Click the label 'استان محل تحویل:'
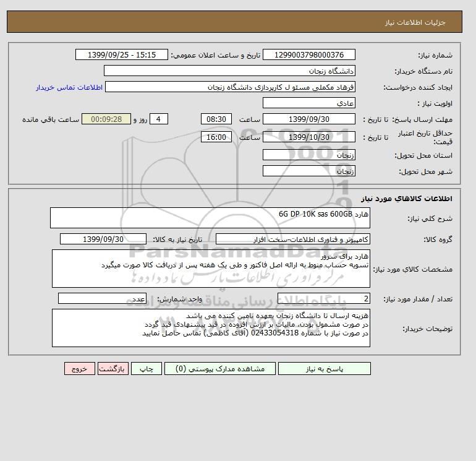Screen dimensions: 476x461 pos(423,155)
